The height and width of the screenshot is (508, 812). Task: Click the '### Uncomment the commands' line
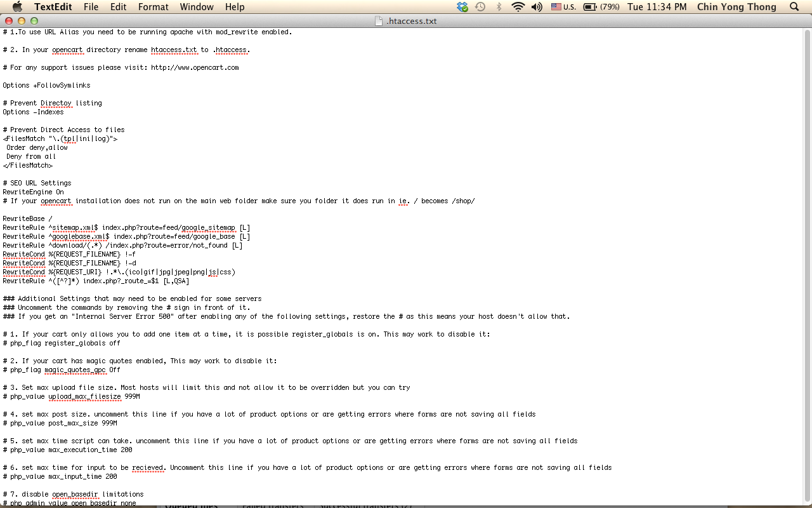126,307
